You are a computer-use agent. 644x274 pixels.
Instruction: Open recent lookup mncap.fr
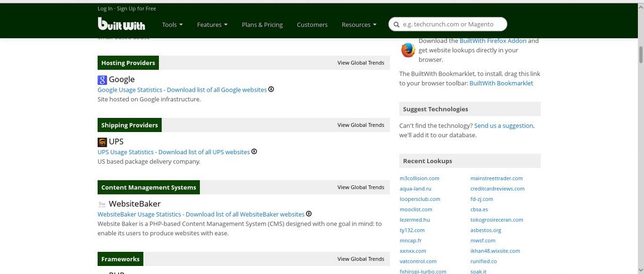pyautogui.click(x=411, y=241)
